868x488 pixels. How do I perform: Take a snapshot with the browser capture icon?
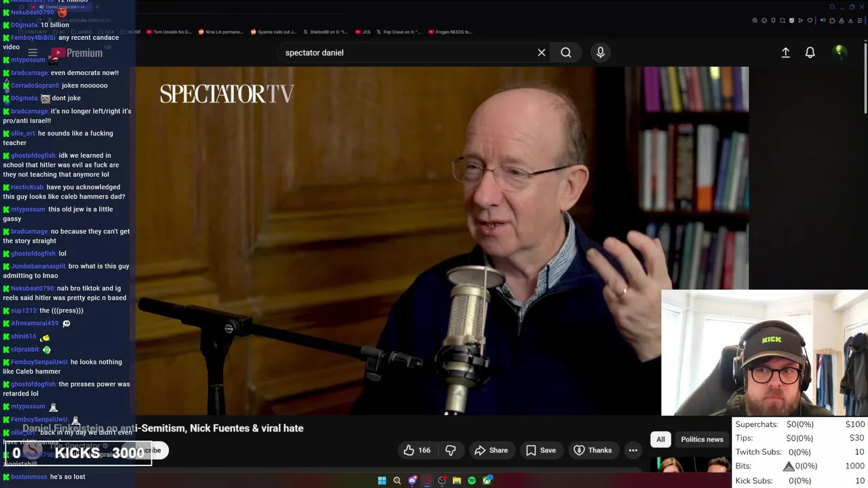tap(783, 20)
